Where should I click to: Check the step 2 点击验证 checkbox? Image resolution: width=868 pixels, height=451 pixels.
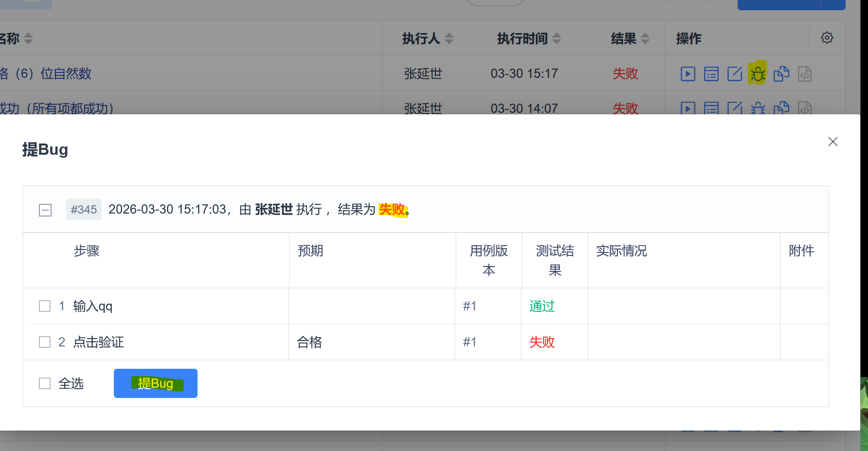point(44,342)
